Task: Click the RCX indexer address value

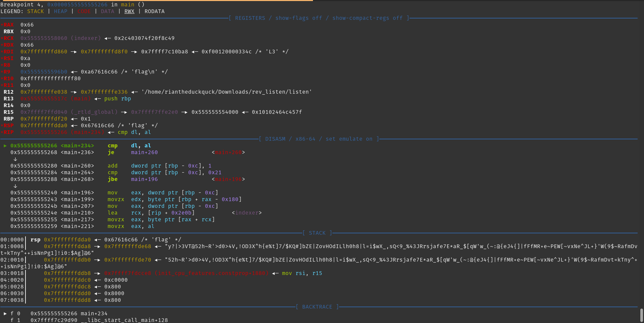Action: [44, 38]
